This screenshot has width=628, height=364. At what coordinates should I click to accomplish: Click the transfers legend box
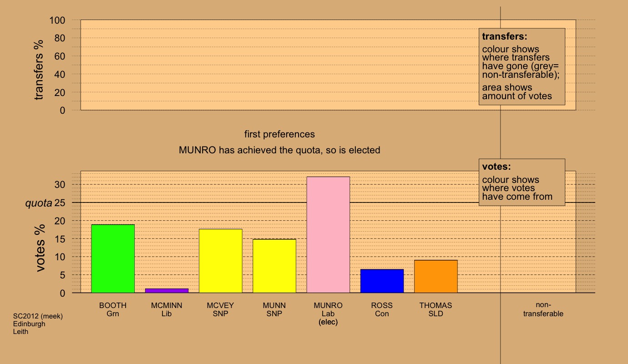[522, 66]
